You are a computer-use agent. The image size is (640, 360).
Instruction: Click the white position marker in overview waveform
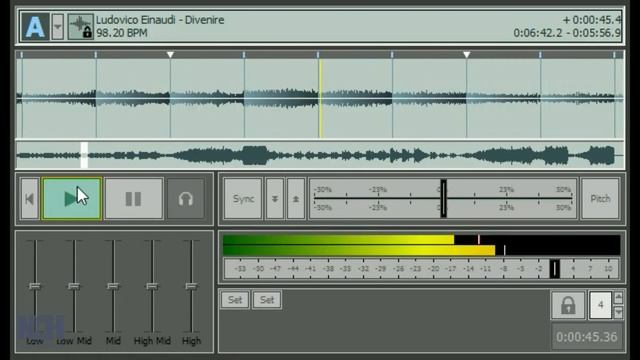(x=84, y=155)
